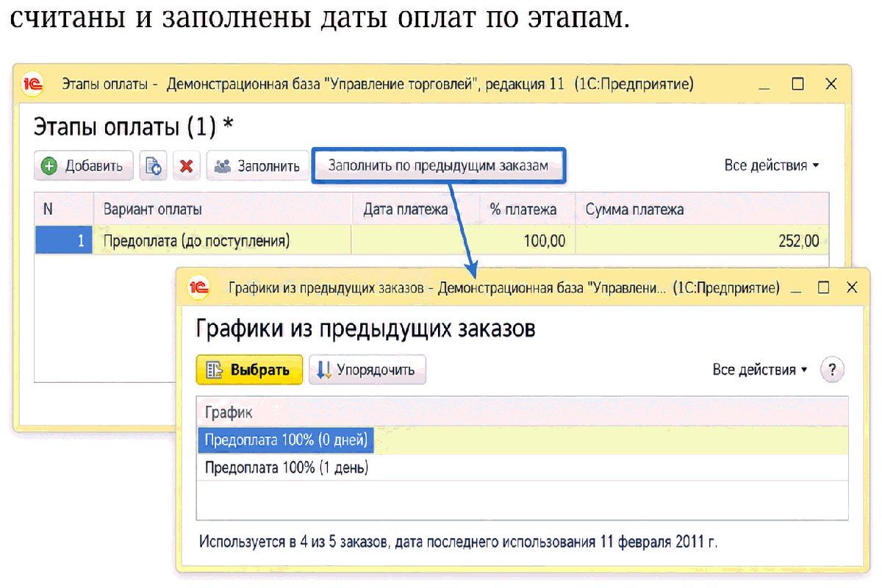Click the 1C logo in Этапы оплаты title bar
This screenshot has width=882, height=588.
tap(34, 84)
